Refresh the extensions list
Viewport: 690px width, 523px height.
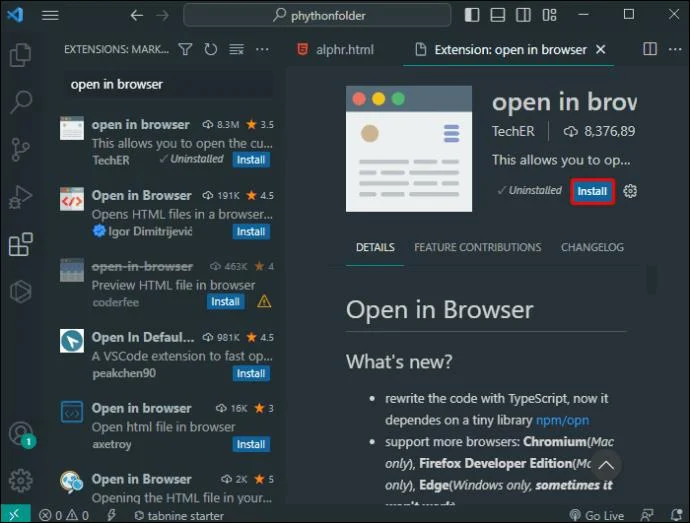pyautogui.click(x=211, y=49)
